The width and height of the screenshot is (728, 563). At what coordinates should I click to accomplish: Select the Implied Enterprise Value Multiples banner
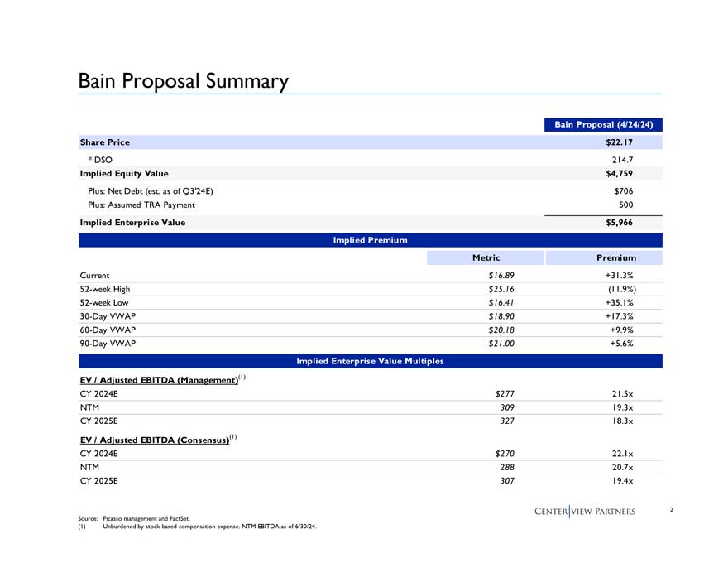click(x=370, y=361)
